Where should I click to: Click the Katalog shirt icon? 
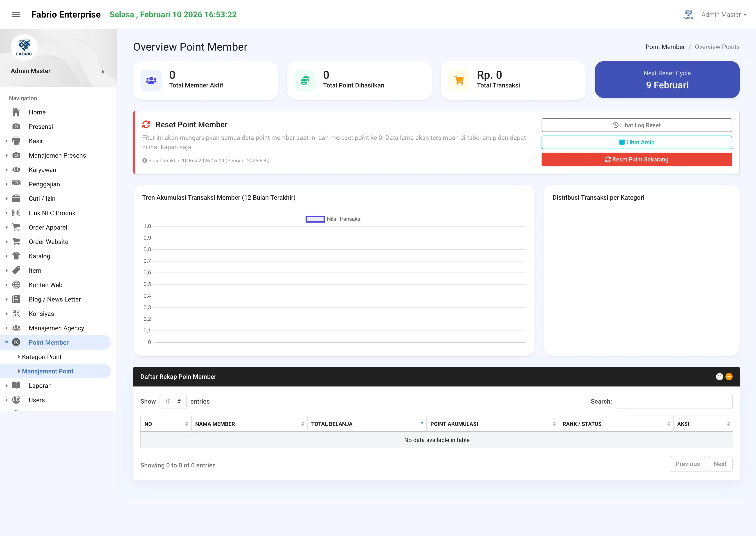point(16,256)
